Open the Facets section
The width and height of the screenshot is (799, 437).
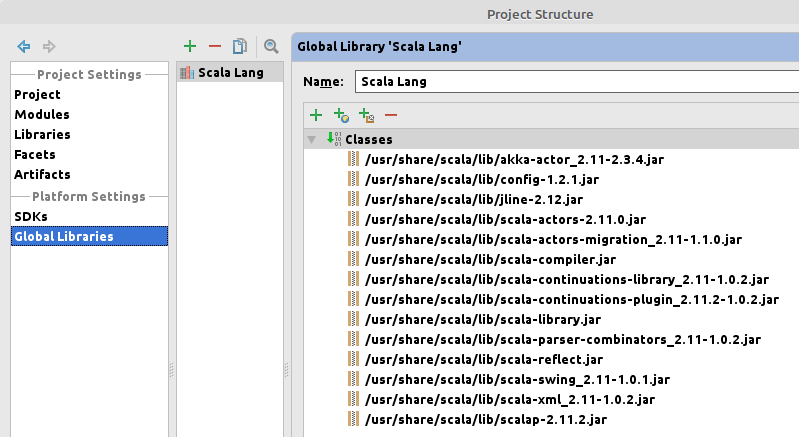[35, 154]
